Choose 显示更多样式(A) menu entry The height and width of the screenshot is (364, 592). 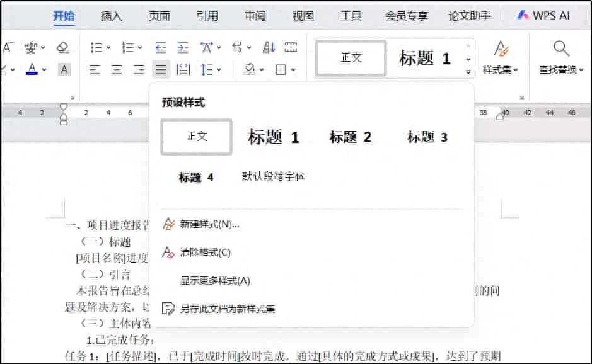point(215,281)
